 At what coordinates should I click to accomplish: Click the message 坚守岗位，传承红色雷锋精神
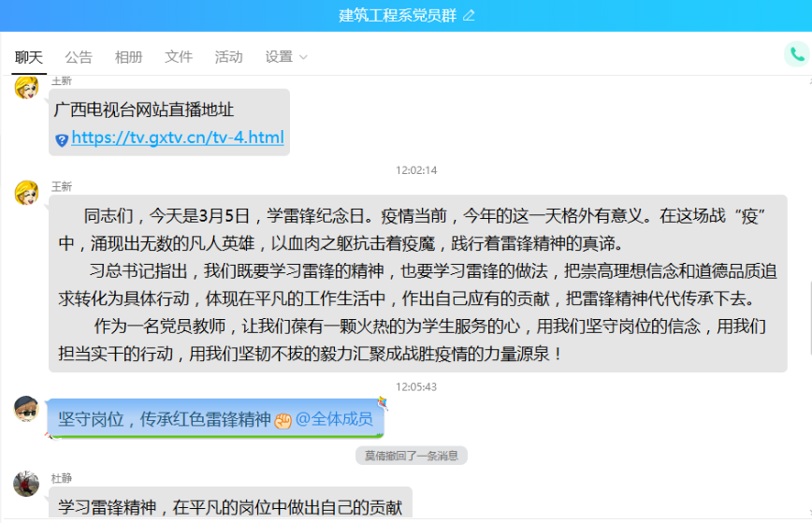(165, 419)
